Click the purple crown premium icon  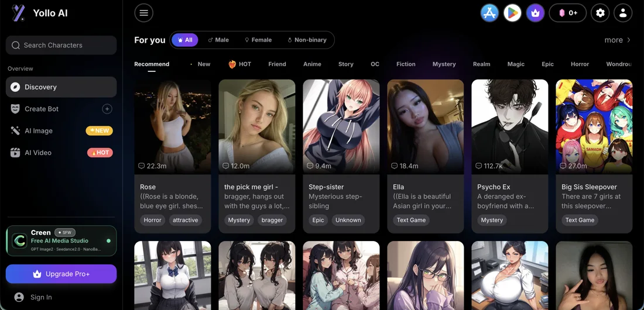coord(535,13)
